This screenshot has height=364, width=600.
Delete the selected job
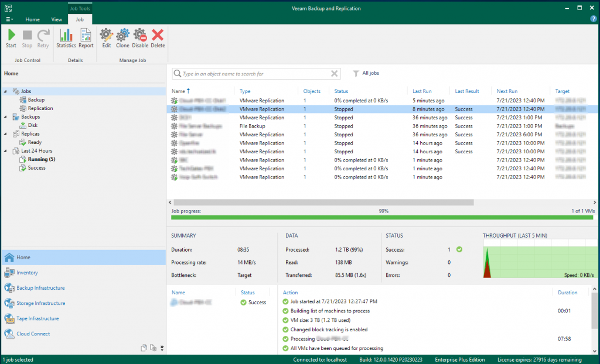point(158,38)
